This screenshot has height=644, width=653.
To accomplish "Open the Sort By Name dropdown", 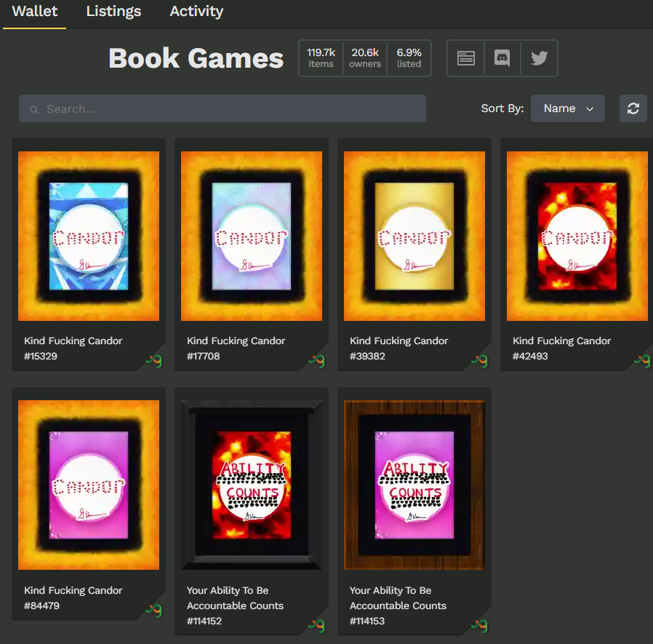I will pyautogui.click(x=568, y=108).
